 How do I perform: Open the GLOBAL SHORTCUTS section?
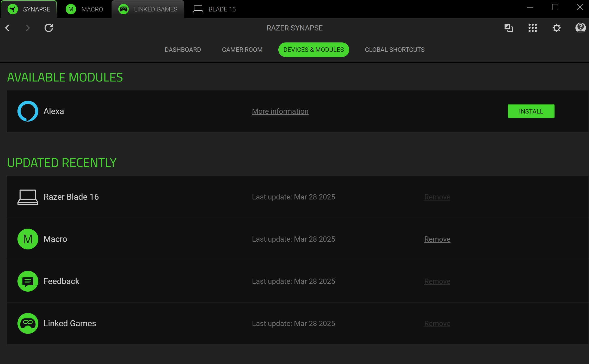395,50
